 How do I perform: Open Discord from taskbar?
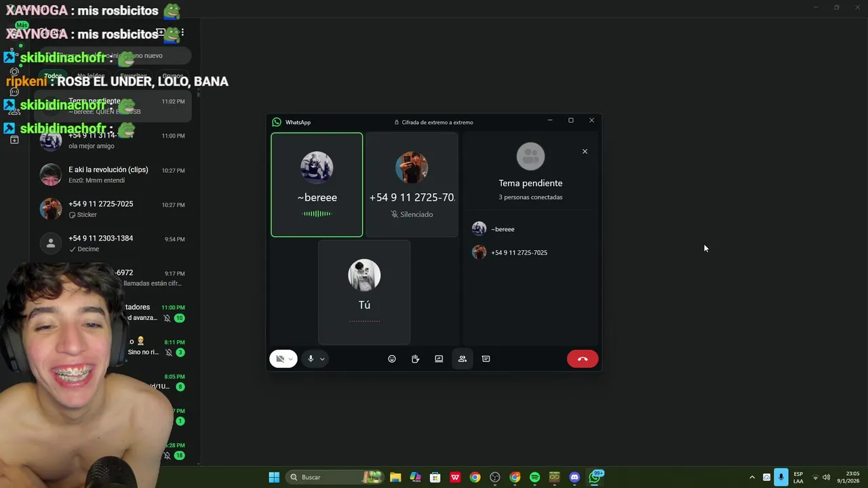(x=574, y=477)
